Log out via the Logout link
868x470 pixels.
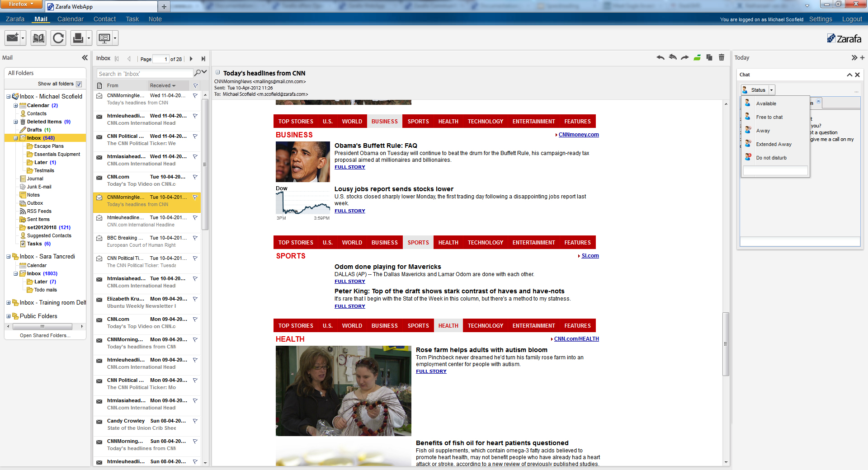coord(852,19)
